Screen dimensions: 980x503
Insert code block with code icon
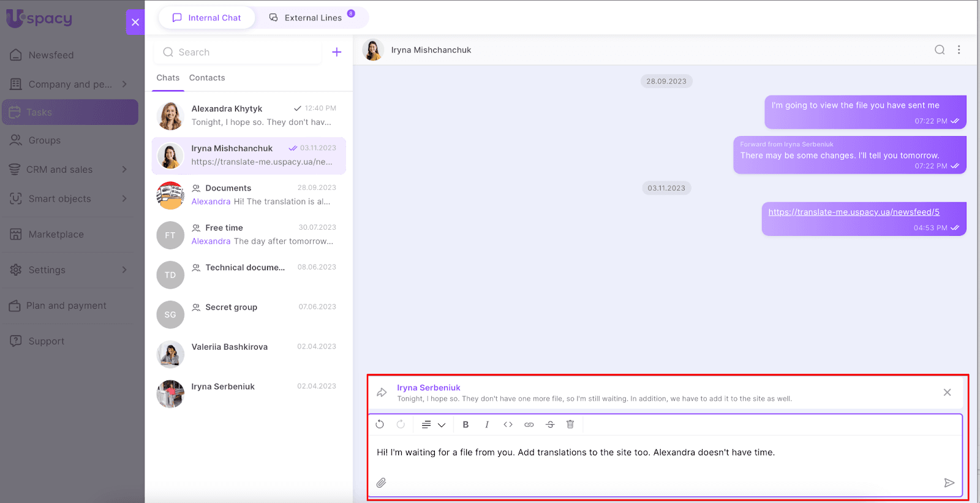click(508, 425)
